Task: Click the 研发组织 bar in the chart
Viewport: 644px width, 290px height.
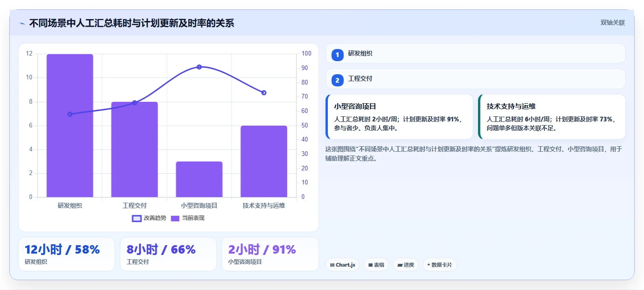Action: click(x=69, y=126)
